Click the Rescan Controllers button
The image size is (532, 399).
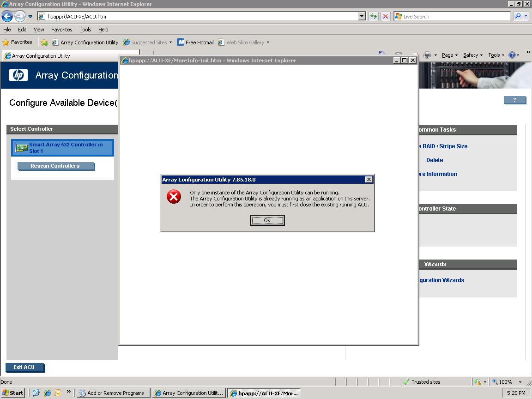56,166
